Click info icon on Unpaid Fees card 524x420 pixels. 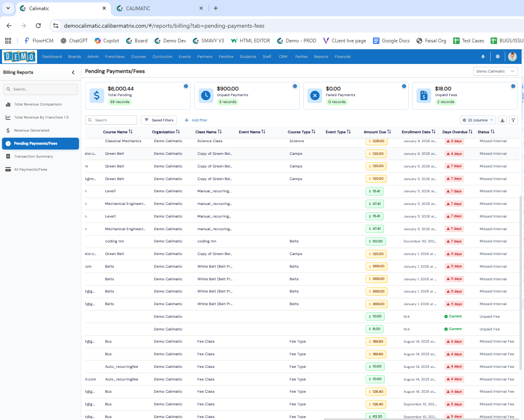point(513,86)
